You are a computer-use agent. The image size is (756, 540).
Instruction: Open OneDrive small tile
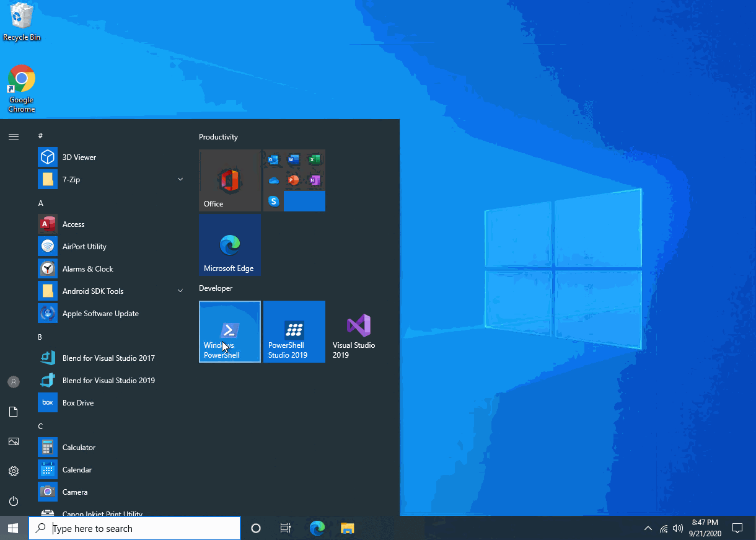coord(273,180)
